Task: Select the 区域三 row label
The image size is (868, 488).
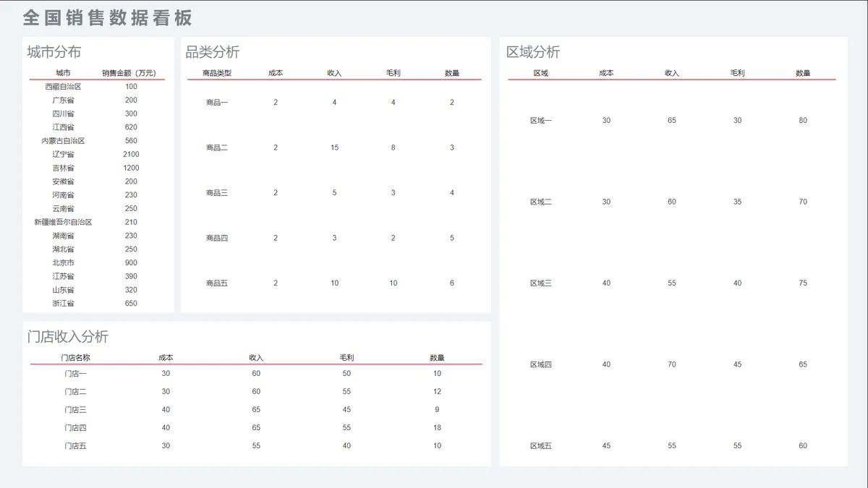Action: pos(541,283)
